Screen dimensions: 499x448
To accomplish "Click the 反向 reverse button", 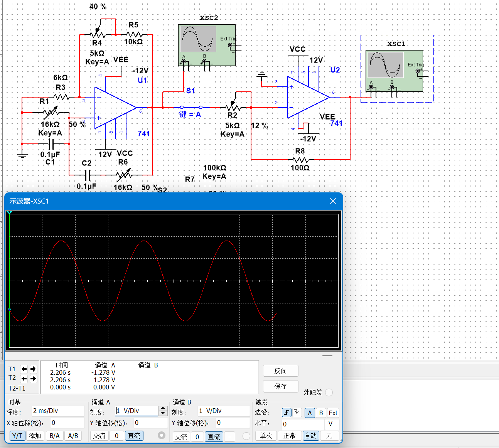I will [281, 371].
